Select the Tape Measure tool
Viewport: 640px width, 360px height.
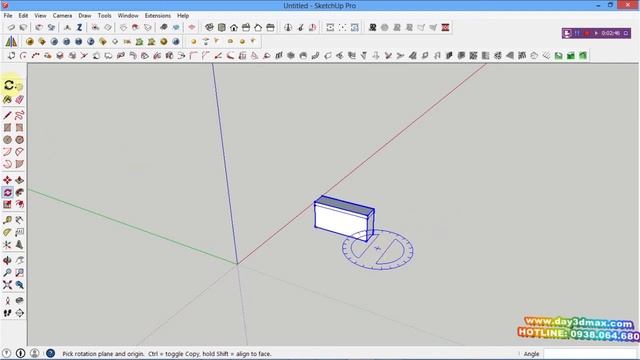[x=7, y=220]
